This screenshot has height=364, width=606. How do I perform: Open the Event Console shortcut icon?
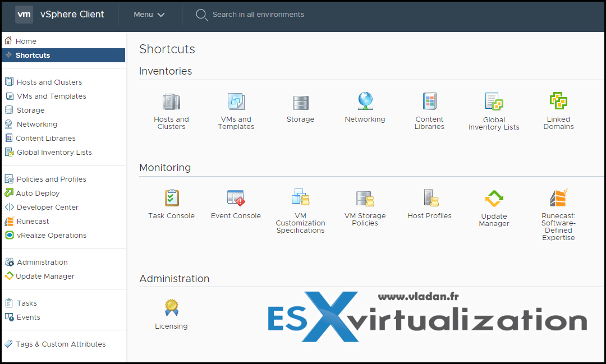pyautogui.click(x=236, y=198)
